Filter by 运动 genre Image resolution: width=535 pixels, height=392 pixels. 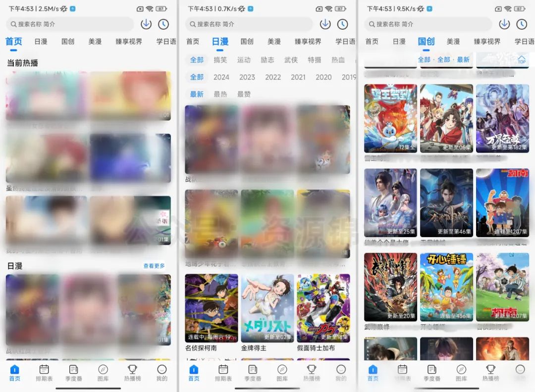(244, 60)
